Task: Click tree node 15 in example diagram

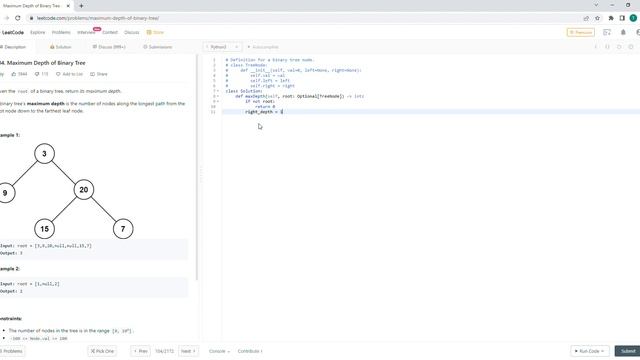Action: click(44, 229)
